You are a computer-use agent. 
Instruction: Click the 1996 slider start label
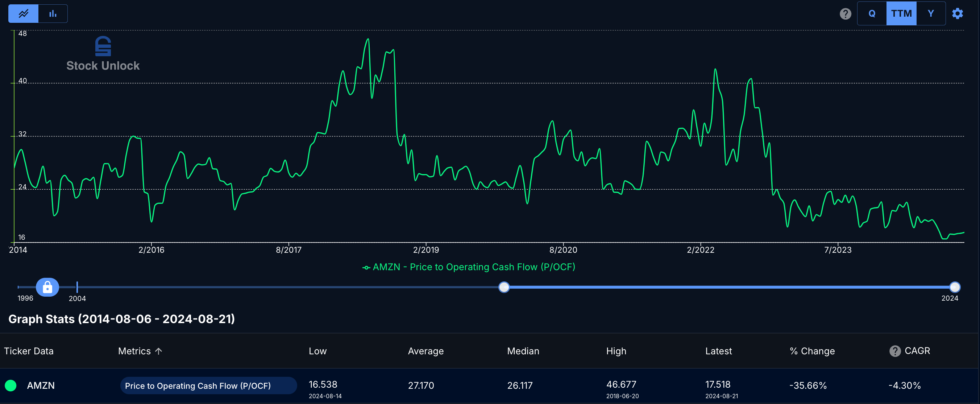click(x=25, y=298)
